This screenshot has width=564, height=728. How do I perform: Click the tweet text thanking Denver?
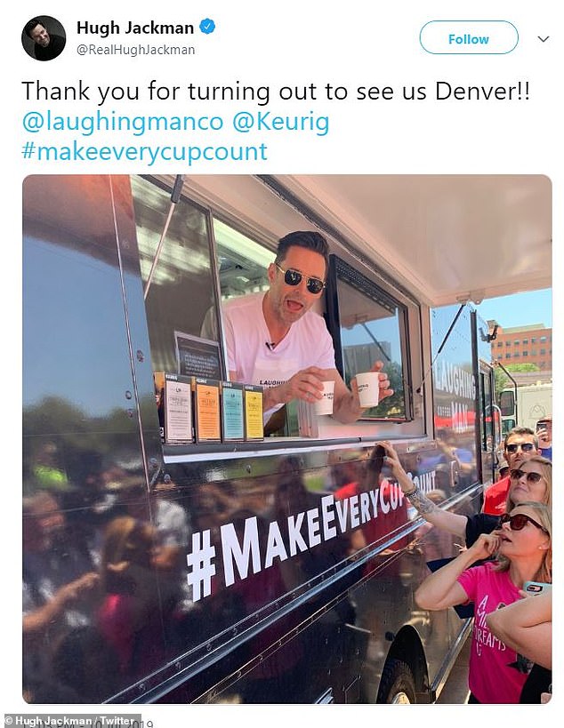tap(275, 91)
